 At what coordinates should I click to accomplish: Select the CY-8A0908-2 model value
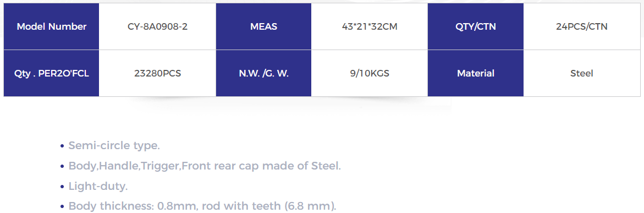(x=158, y=27)
